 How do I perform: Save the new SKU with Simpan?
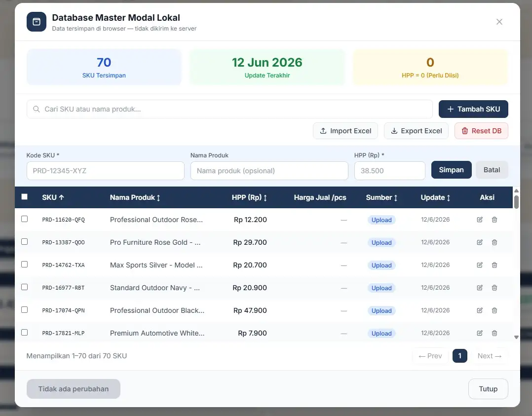pos(451,170)
